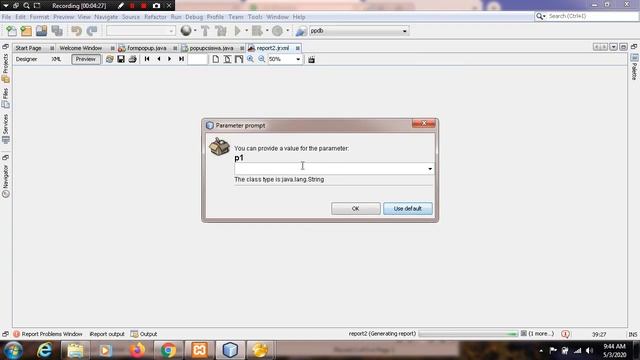
Task: Switch to the Start Page tab
Action: (29, 48)
